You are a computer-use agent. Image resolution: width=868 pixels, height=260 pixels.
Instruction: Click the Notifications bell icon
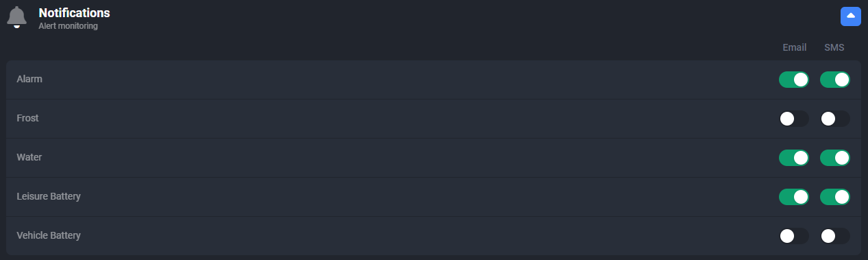tap(16, 17)
